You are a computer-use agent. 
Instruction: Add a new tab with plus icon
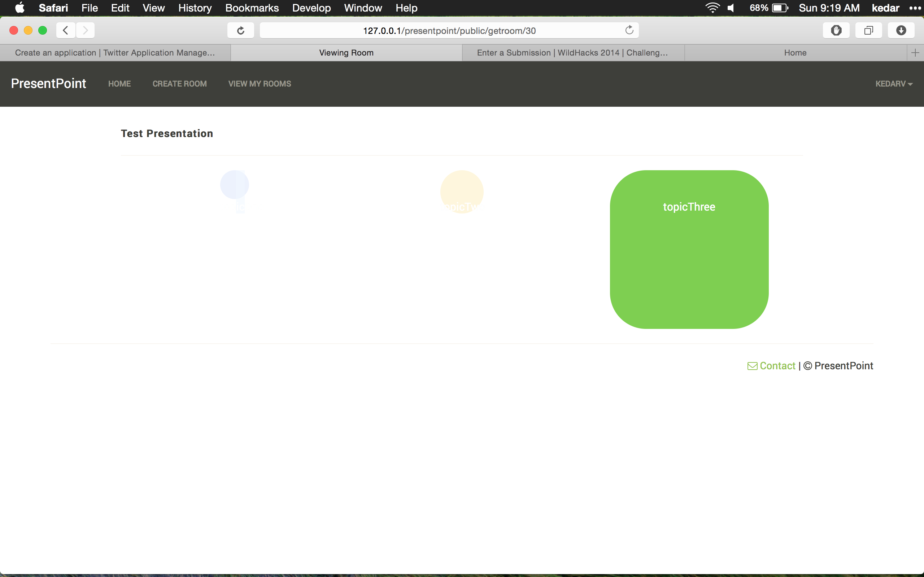915,53
